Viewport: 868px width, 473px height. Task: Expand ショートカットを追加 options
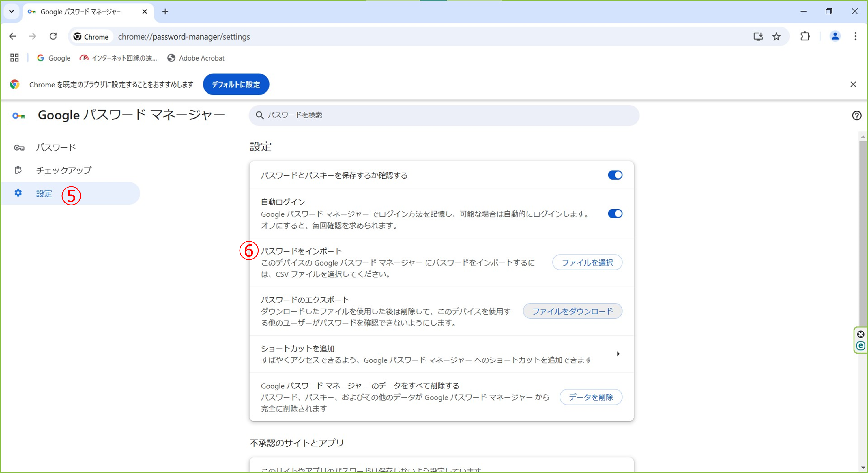[618, 354]
